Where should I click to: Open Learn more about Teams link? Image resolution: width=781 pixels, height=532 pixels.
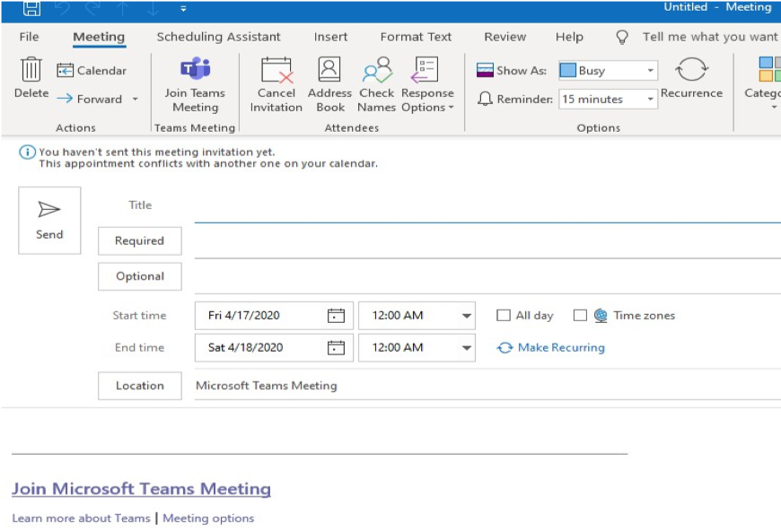pos(81,518)
